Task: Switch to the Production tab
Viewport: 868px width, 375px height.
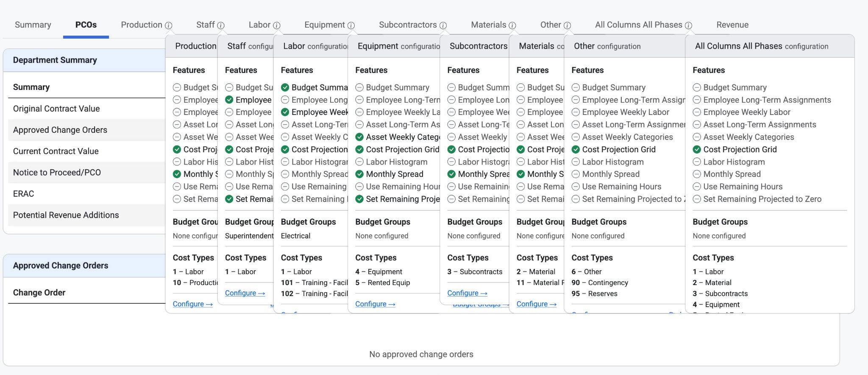Action: [142, 25]
